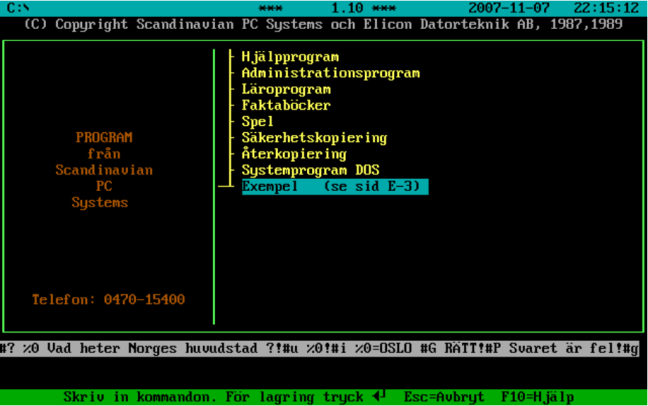Click Esc=Avbryt in the status bar

[443, 397]
